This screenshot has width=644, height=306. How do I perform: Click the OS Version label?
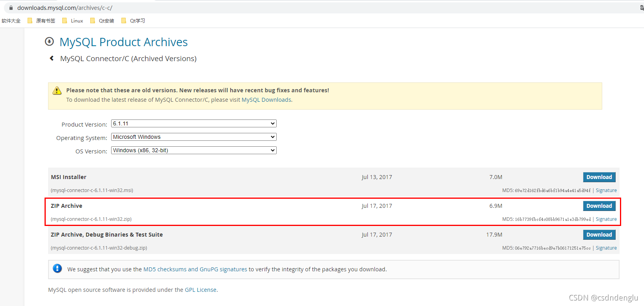[91, 151]
